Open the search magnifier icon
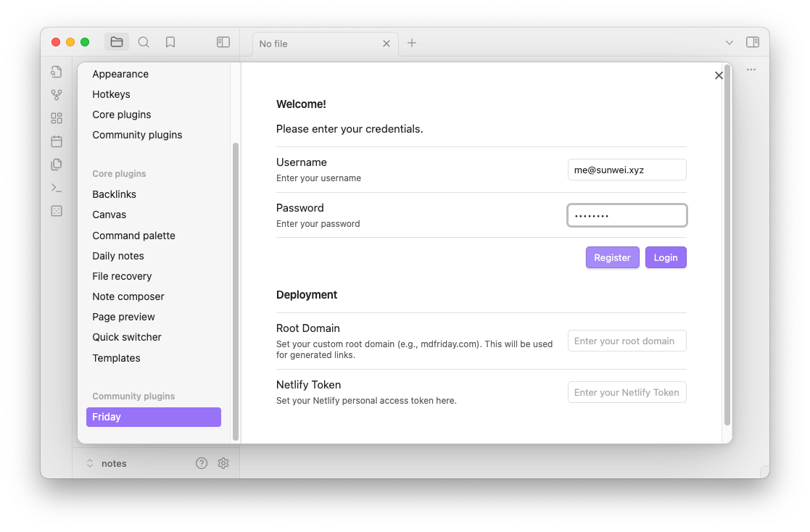Image resolution: width=810 pixels, height=532 pixels. click(144, 42)
